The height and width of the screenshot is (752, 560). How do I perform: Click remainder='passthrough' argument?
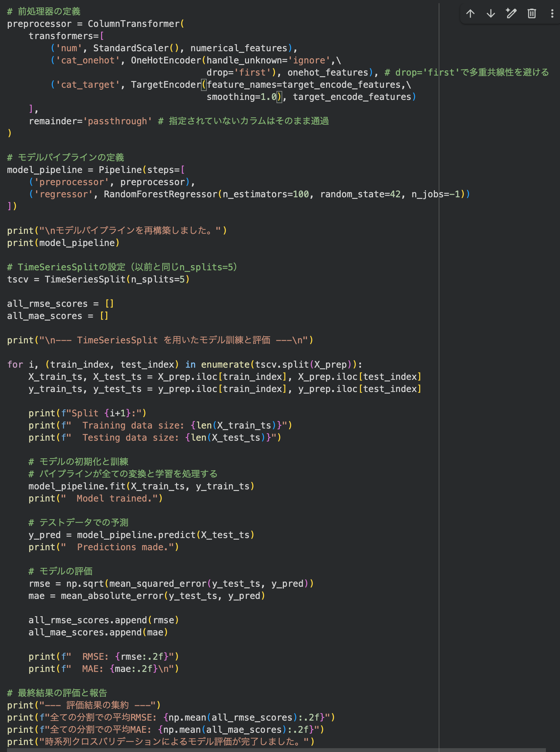90,121
